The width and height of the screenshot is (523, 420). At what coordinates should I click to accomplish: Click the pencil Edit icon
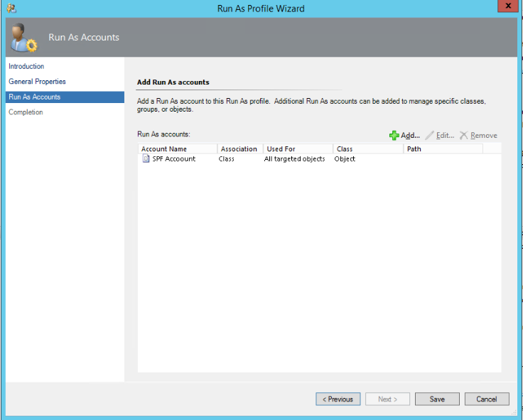coord(430,135)
